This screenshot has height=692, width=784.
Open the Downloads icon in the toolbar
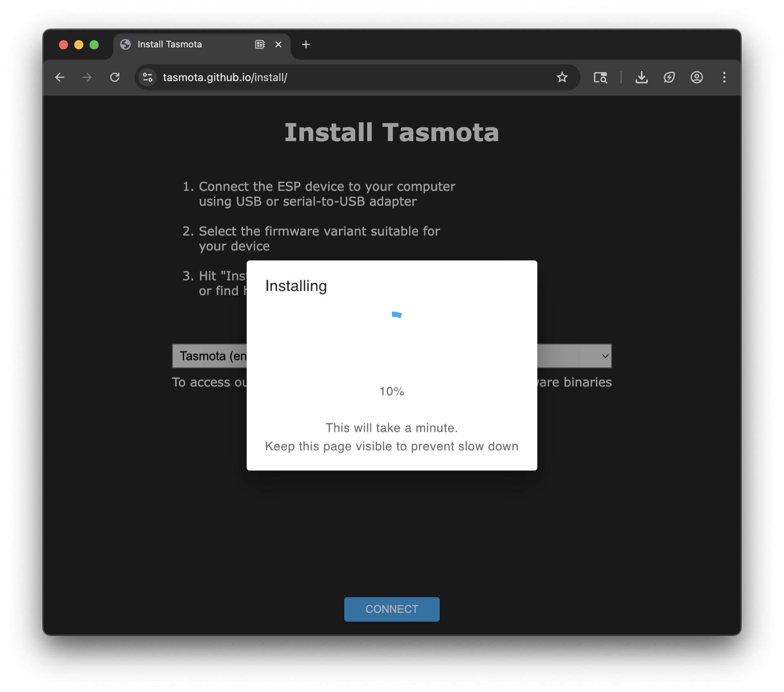click(x=641, y=77)
